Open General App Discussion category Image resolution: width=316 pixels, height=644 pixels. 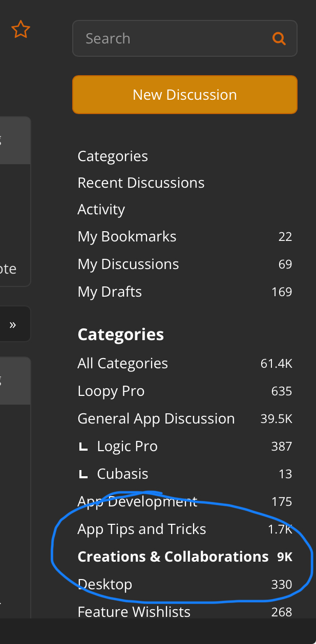pos(156,418)
